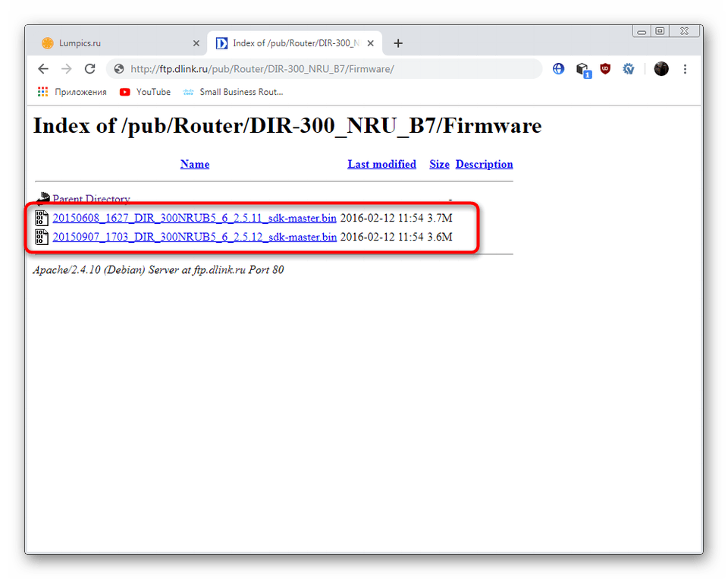728x579 pixels.
Task: Close the Index of /pub/Router tab
Action: (x=371, y=43)
